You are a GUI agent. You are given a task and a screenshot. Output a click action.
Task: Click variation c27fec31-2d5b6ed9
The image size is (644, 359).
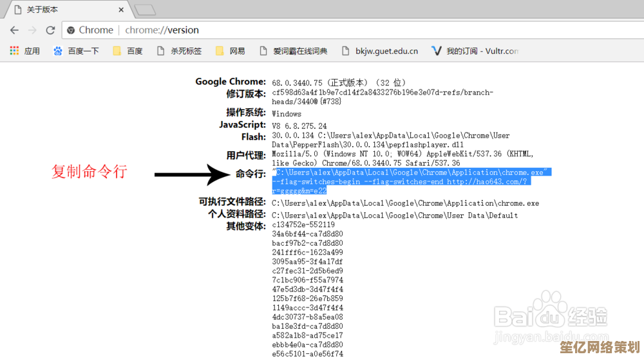click(x=307, y=271)
